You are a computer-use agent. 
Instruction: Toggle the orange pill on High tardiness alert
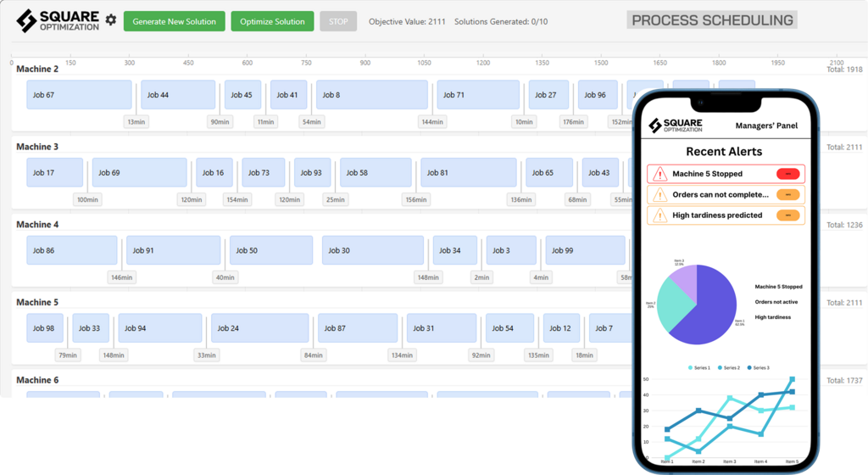[787, 215]
